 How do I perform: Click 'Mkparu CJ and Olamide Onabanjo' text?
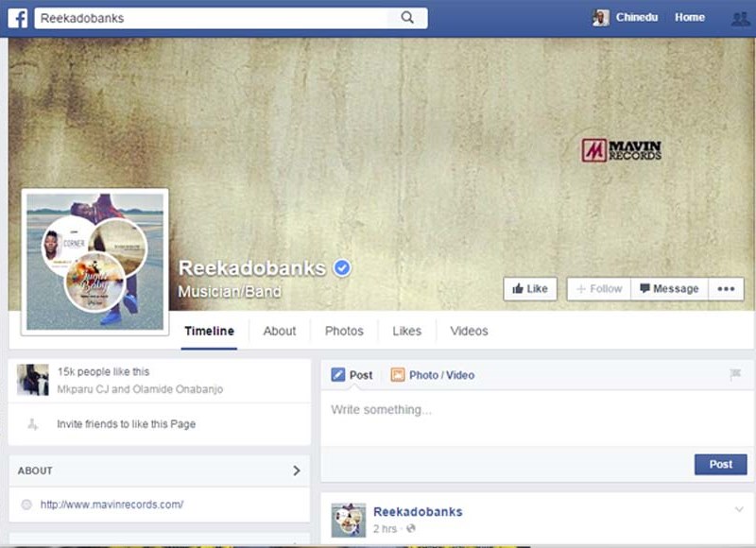(x=140, y=389)
